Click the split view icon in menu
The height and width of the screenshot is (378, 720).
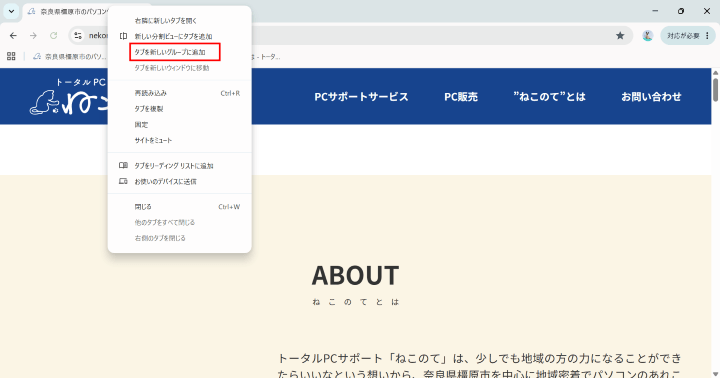click(x=123, y=36)
